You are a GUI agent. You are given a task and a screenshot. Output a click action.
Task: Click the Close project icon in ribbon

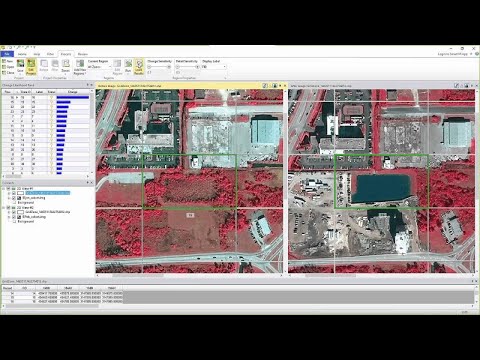coord(4,73)
